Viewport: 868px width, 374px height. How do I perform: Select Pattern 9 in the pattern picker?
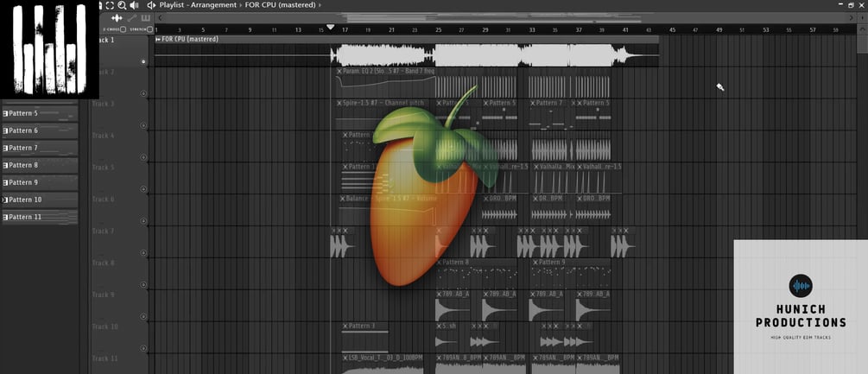click(40, 182)
